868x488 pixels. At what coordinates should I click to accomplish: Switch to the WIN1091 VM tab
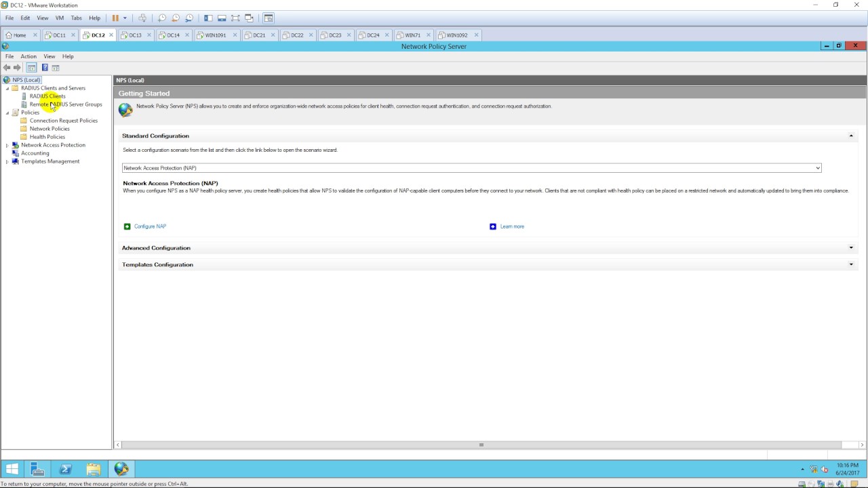tap(216, 35)
